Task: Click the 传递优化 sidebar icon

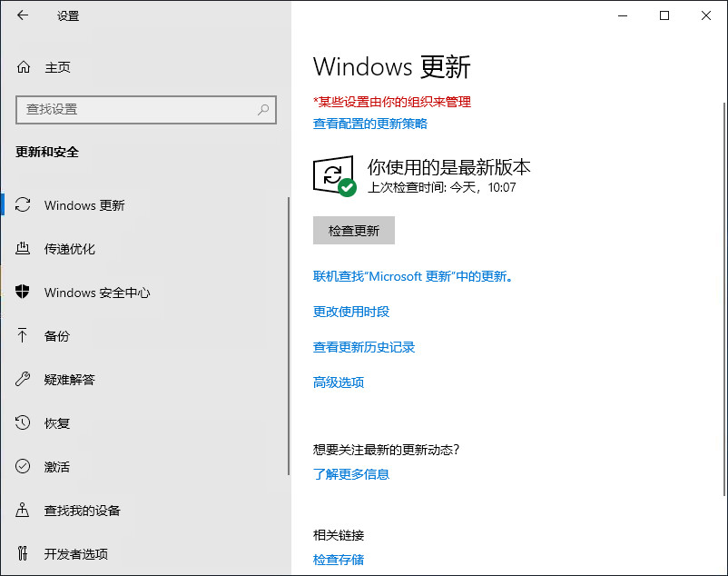Action: (x=23, y=249)
